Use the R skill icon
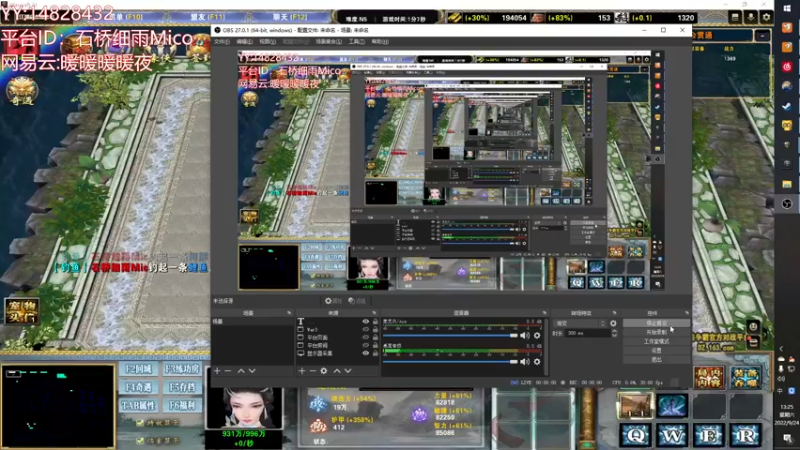 pos(745,435)
